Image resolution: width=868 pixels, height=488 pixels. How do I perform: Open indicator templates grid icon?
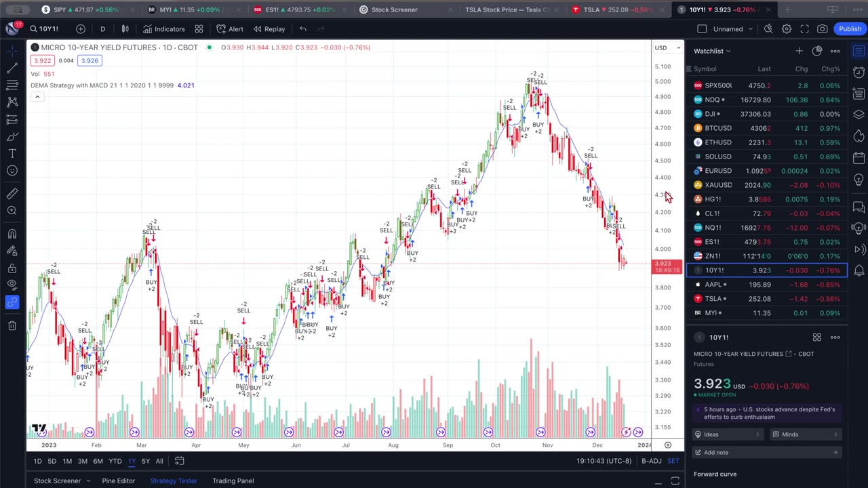199,29
